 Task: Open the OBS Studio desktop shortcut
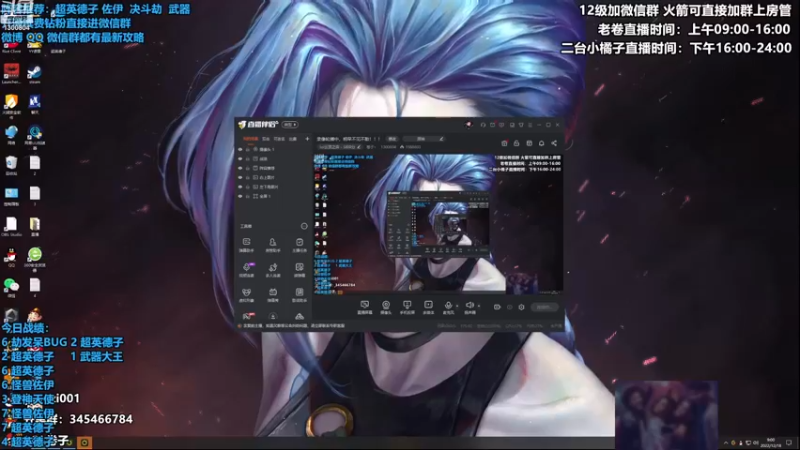(x=11, y=227)
